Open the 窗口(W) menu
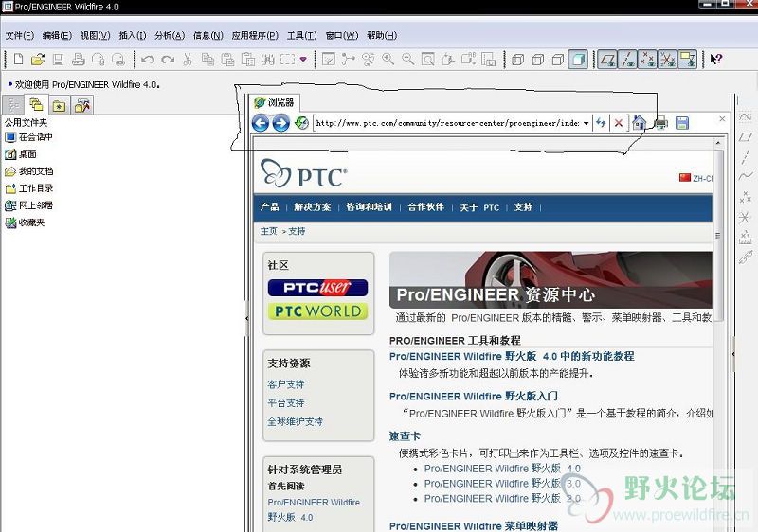Viewport: 758px width, 532px height. (x=342, y=35)
